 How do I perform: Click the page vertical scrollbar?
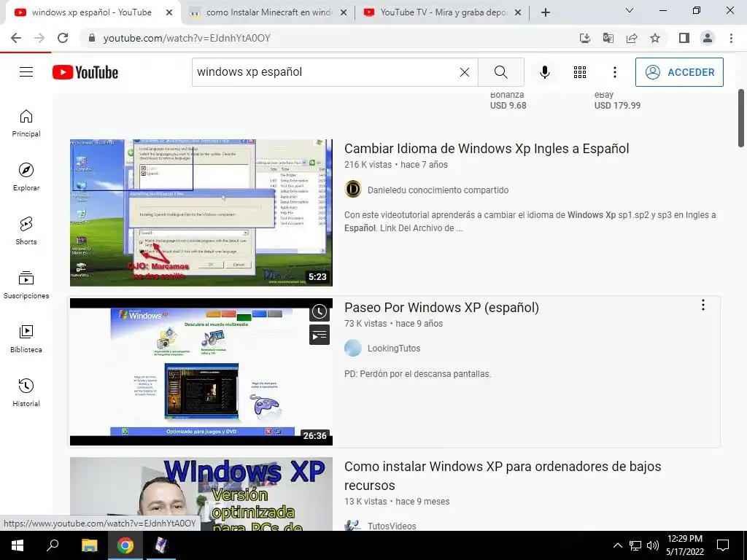pyautogui.click(x=741, y=118)
